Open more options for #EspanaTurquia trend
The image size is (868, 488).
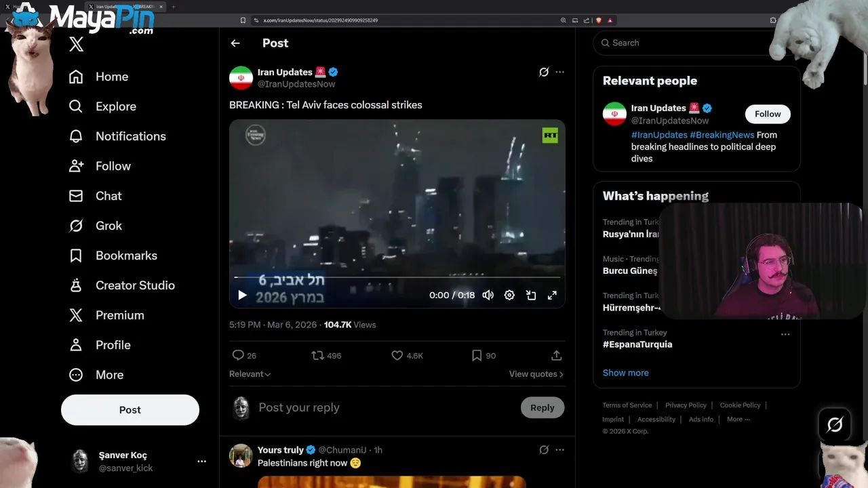785,334
